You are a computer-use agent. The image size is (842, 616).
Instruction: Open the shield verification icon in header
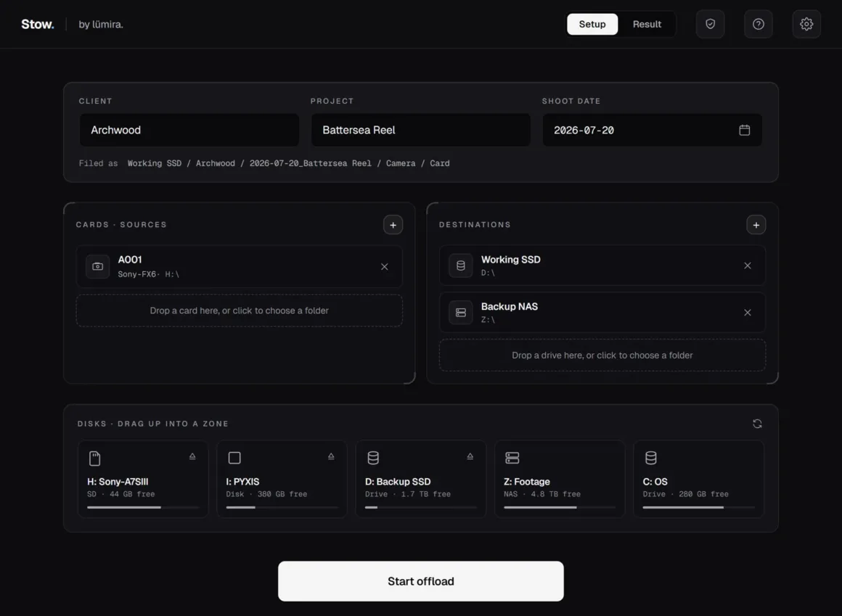click(710, 24)
